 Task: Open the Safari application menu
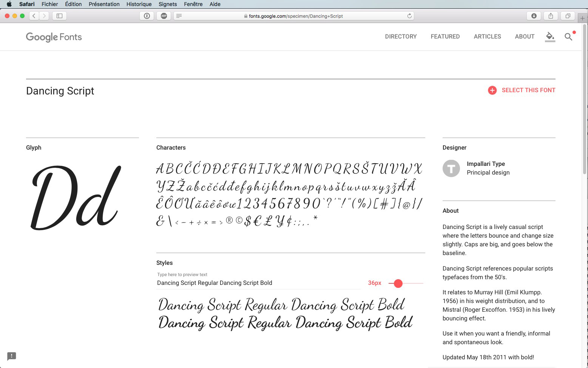(x=27, y=4)
